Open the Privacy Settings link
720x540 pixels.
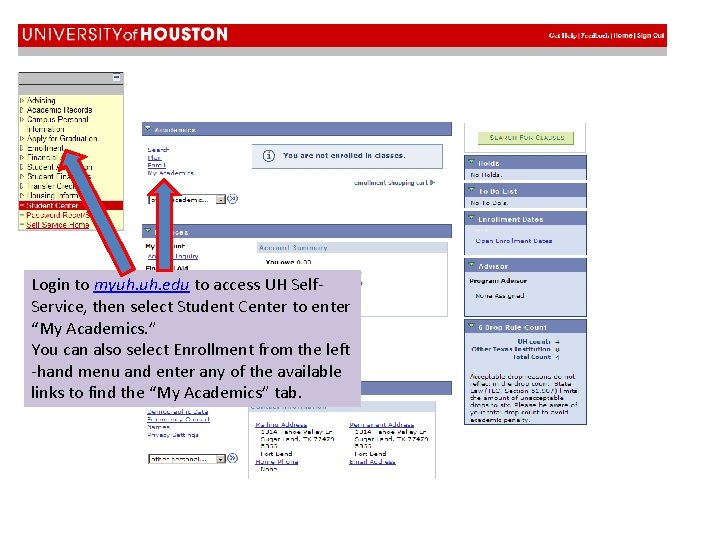click(x=173, y=434)
